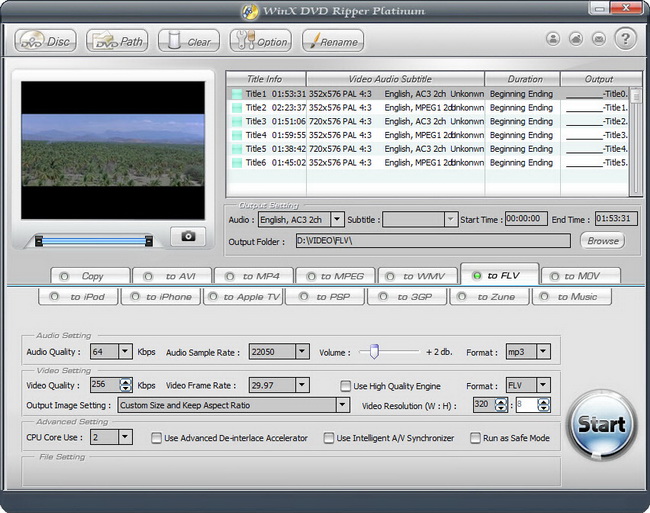The height and width of the screenshot is (513, 650).
Task: Select the to iPhone tab
Action: [161, 296]
